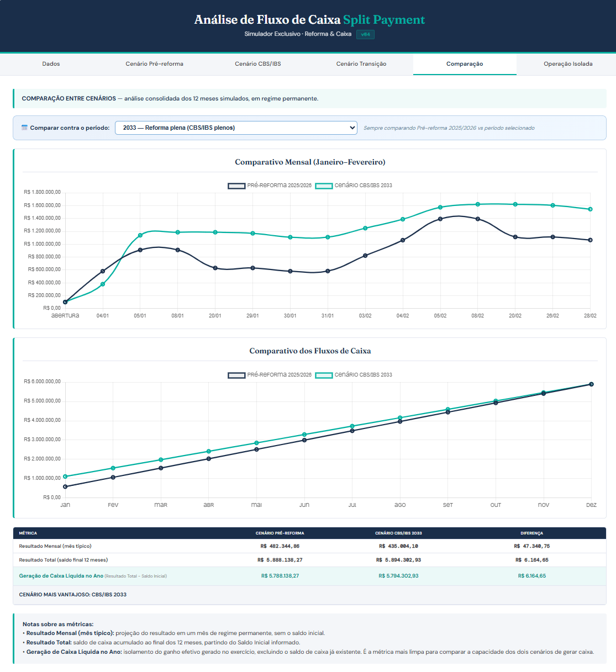Click the value R$ 435.004,10
The height and width of the screenshot is (672, 616).
(x=398, y=546)
